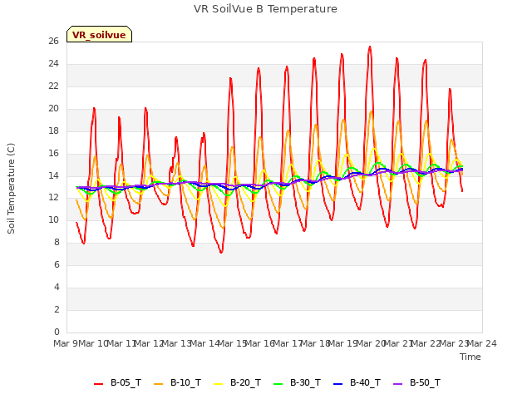Click the Time axis title

tap(470, 357)
